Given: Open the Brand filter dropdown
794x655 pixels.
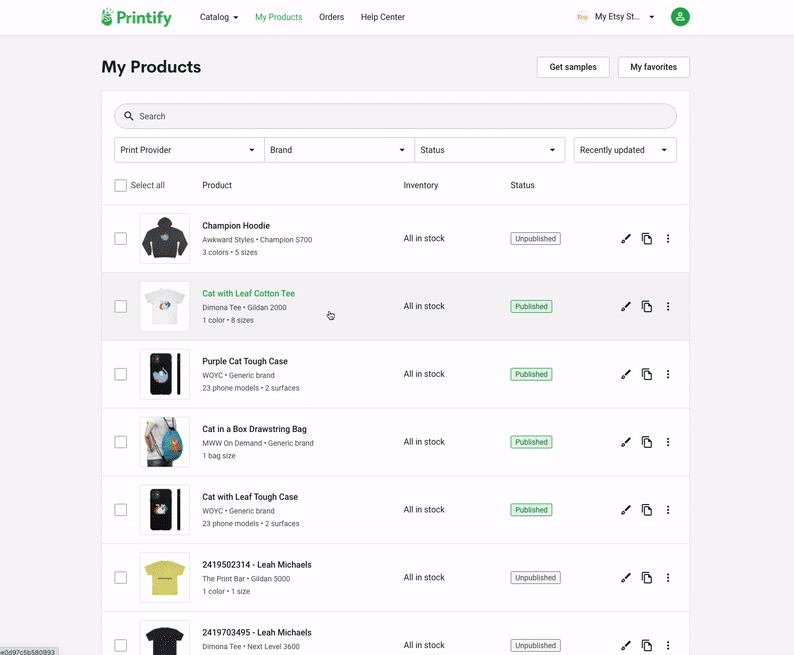Looking at the screenshot, I should pyautogui.click(x=339, y=150).
